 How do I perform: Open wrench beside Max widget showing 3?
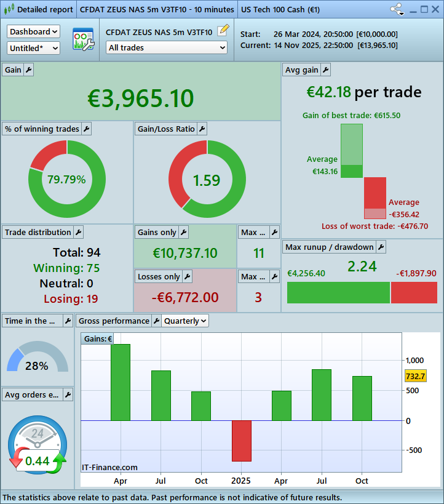275,276
